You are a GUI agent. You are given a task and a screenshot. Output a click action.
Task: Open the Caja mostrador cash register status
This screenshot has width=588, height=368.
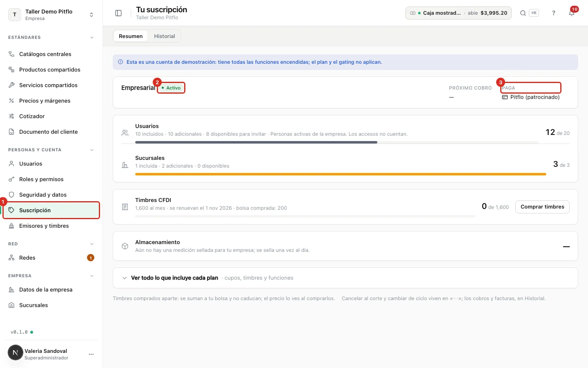[x=459, y=13]
